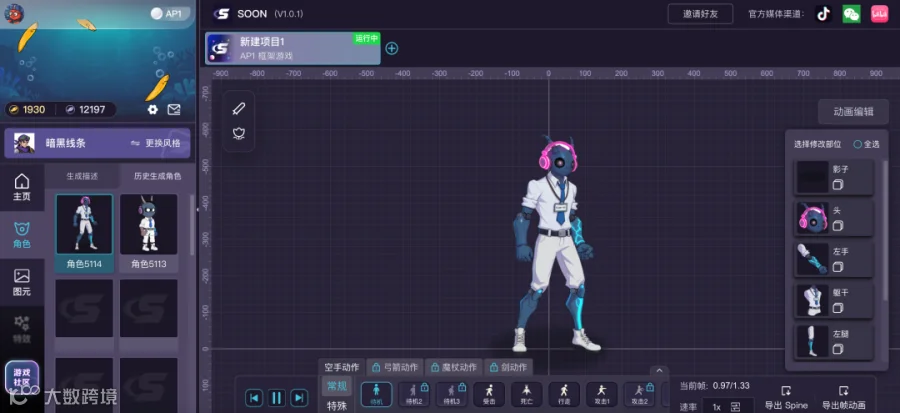Select 角色5113 character thumbnail
Screen dimensions: 900x413
(149, 232)
